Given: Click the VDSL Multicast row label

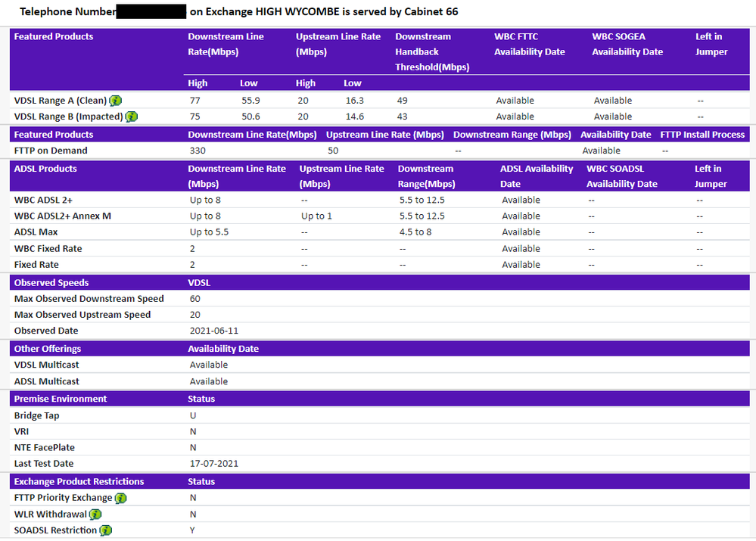Looking at the screenshot, I should (47, 365).
